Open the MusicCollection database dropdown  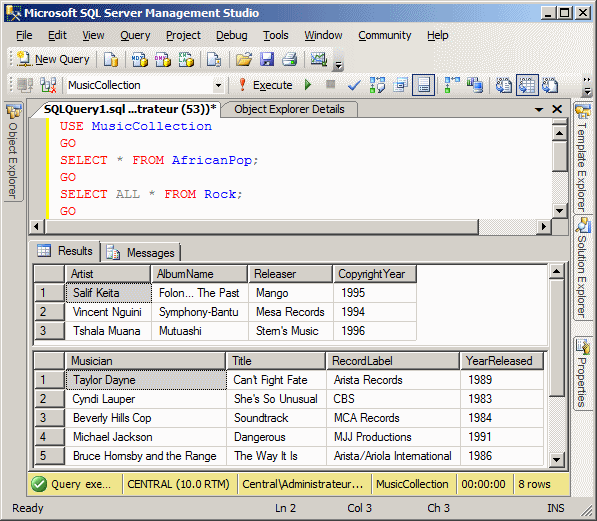click(218, 85)
